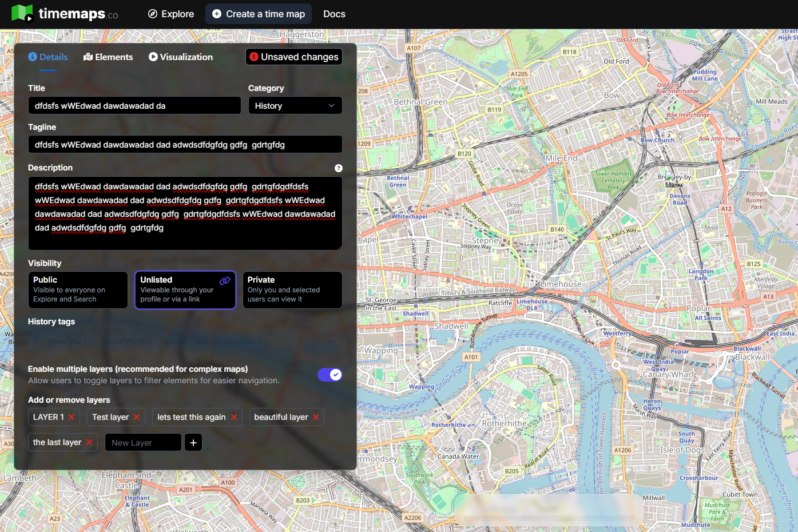Open the Description help question mark icon
The width and height of the screenshot is (798, 532).
click(339, 168)
